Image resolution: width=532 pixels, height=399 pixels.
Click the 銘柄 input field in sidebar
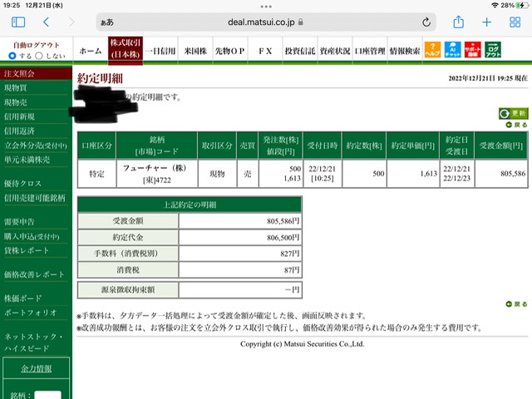(48, 396)
